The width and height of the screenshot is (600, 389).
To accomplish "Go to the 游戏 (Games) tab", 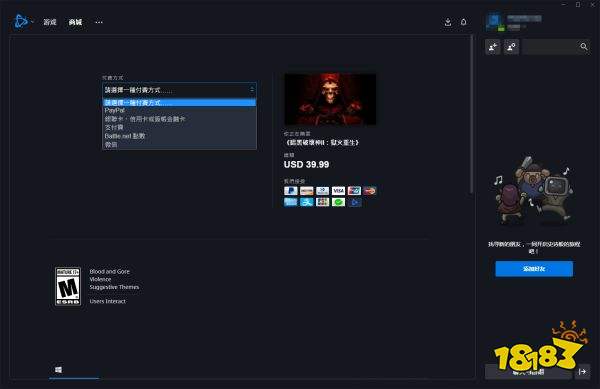I will [50, 22].
